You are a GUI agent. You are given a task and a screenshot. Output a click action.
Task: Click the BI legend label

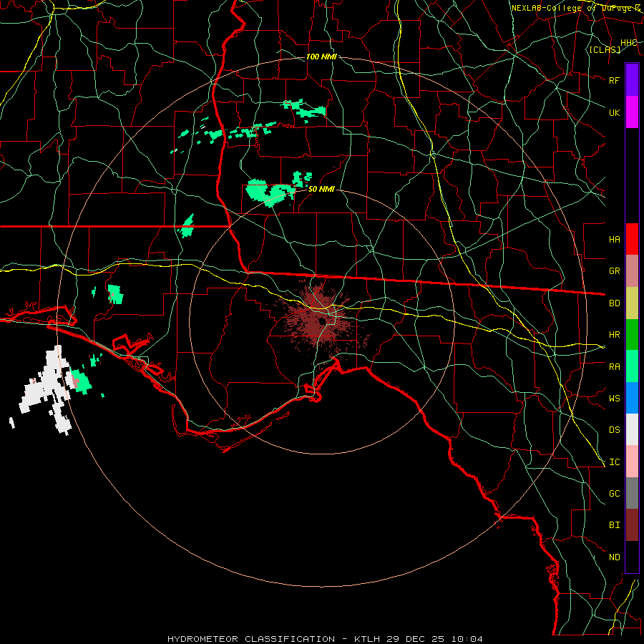(x=614, y=525)
